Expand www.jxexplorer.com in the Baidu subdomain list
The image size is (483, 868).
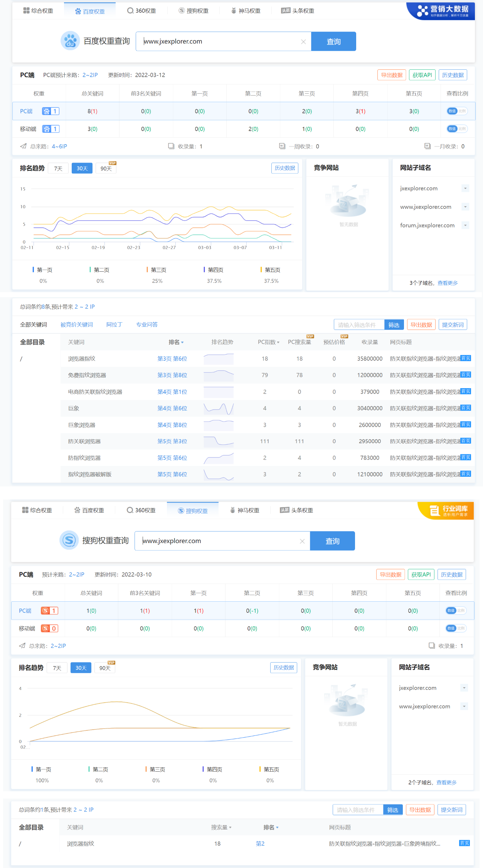tap(465, 207)
